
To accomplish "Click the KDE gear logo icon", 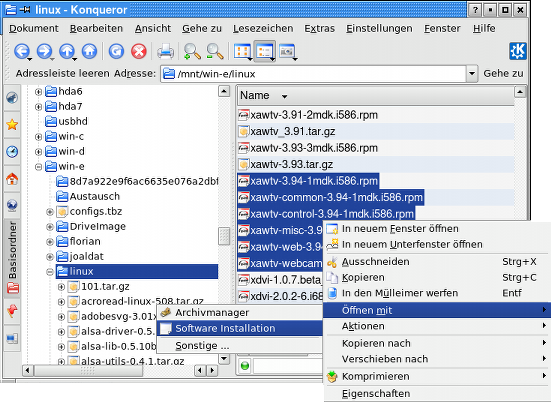I will 518,51.
